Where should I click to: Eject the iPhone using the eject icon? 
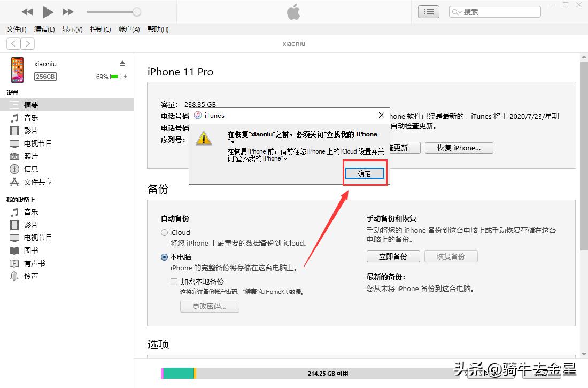point(122,63)
